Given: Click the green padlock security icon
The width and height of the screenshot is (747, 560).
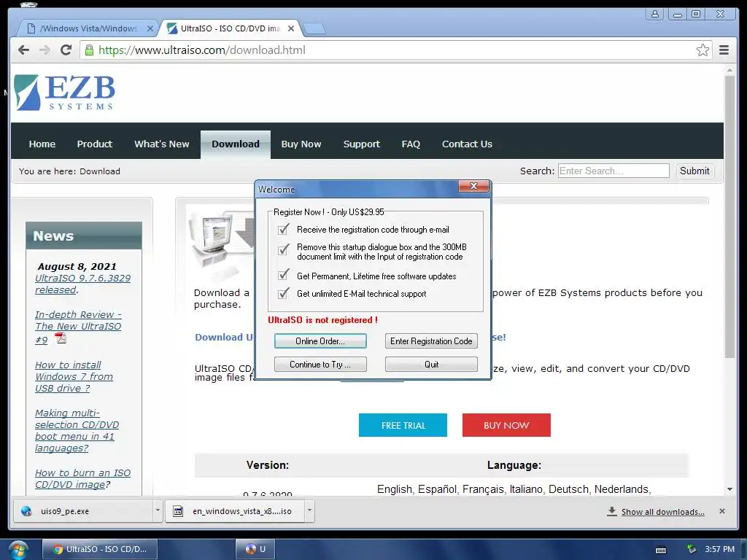Looking at the screenshot, I should pyautogui.click(x=89, y=50).
